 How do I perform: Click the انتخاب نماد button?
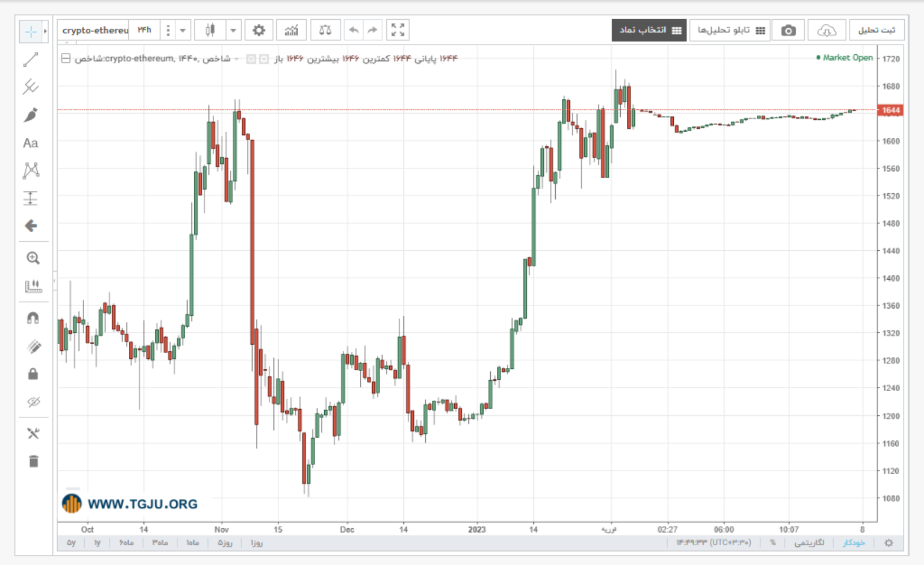point(649,31)
